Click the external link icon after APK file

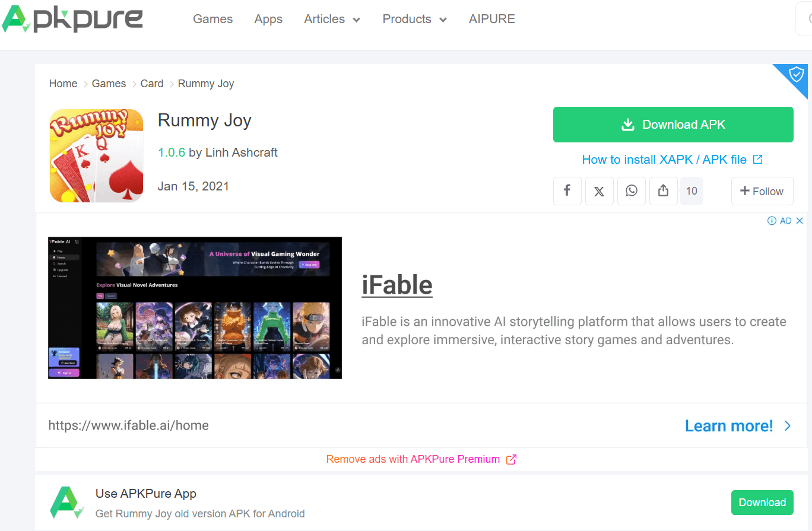coord(757,160)
